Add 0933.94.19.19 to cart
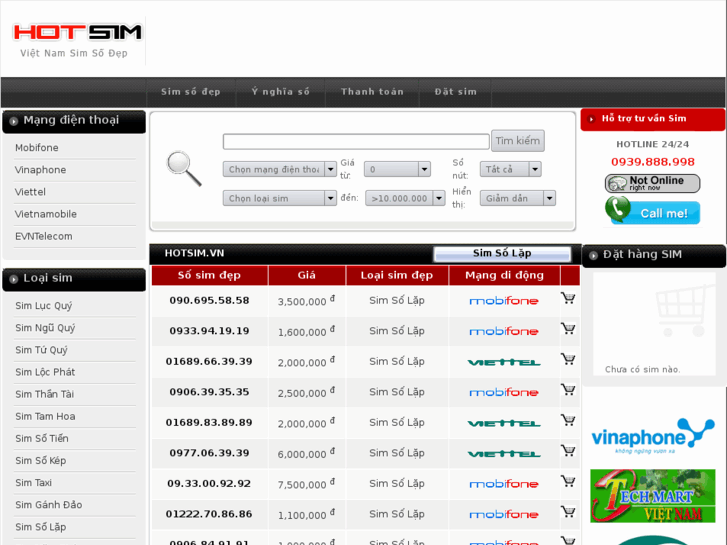The height and width of the screenshot is (545, 727). click(x=568, y=328)
